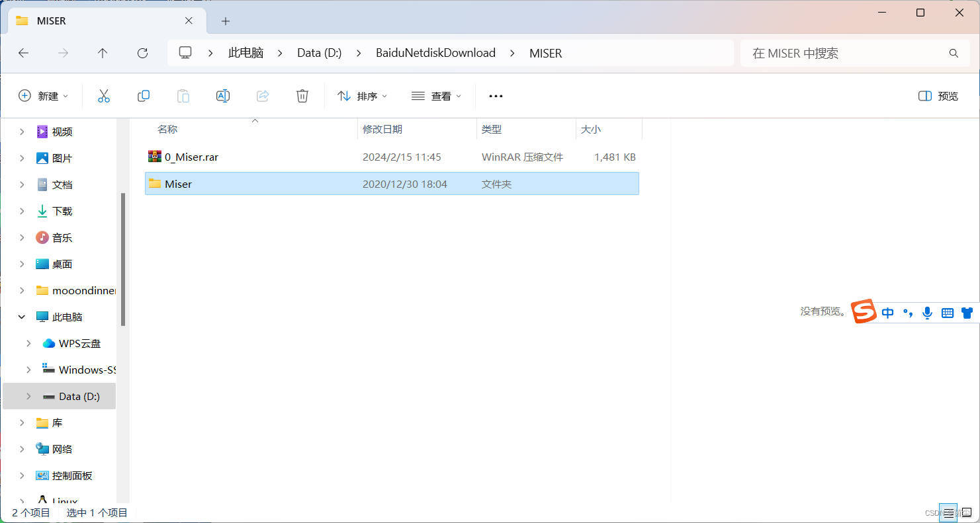Click the 在 MISER 中搜索 search box
Screen dimensions: 980x523
coord(847,53)
